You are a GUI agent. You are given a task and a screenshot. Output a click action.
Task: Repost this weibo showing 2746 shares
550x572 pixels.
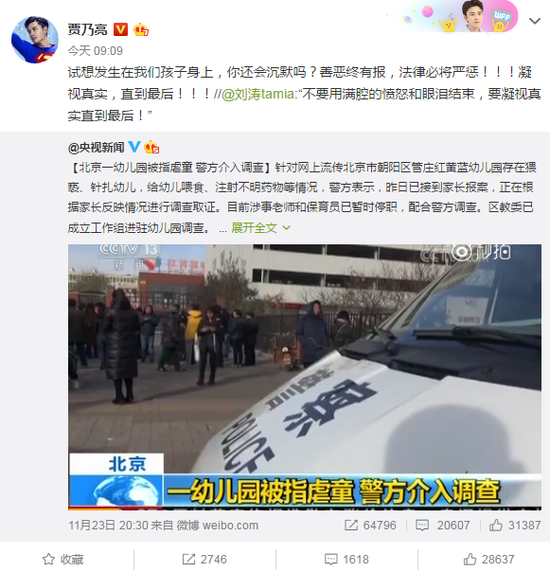pyautogui.click(x=205, y=559)
